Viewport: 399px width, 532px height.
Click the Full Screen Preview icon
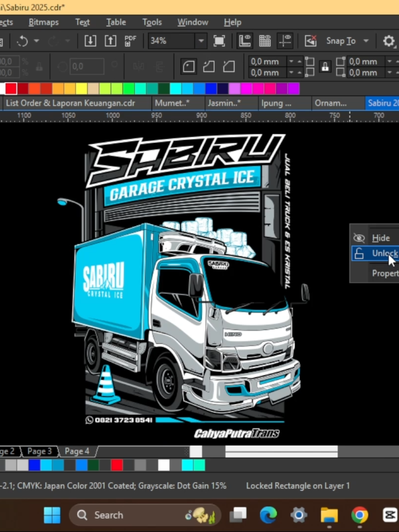click(219, 41)
